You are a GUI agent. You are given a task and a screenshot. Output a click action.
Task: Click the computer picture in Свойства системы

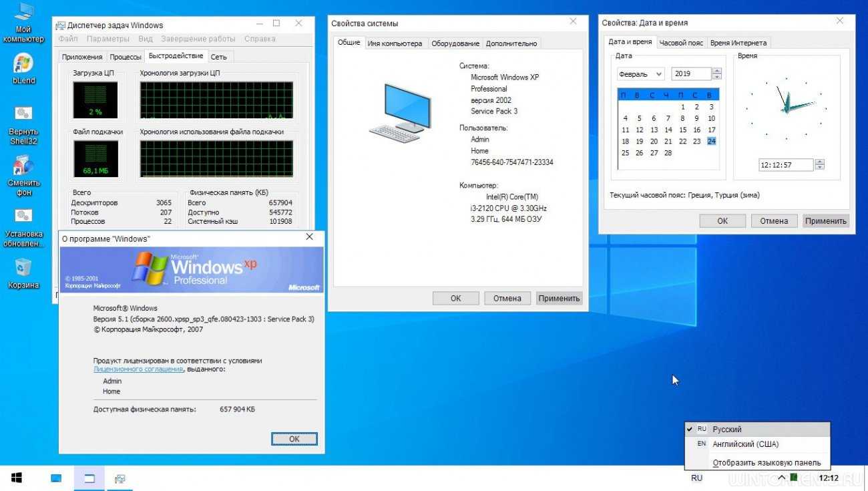click(400, 112)
